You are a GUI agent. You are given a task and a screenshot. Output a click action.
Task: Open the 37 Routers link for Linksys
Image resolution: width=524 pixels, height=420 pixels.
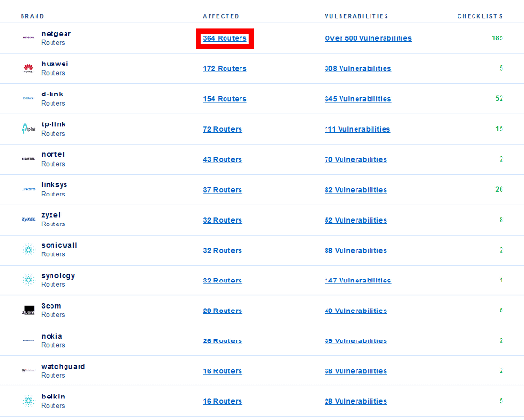223,190
